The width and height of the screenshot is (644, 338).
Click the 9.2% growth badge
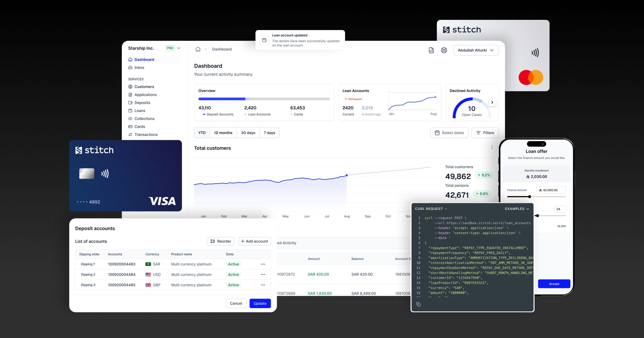(x=484, y=175)
